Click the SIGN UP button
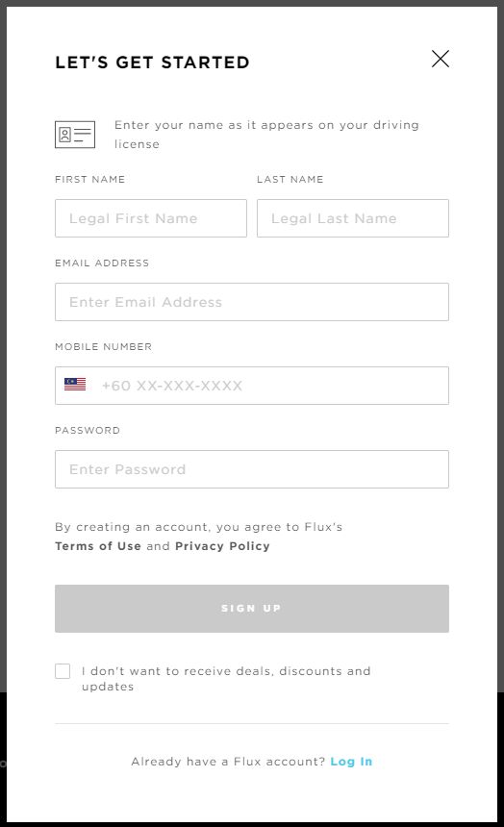This screenshot has height=827, width=504. pos(252,609)
